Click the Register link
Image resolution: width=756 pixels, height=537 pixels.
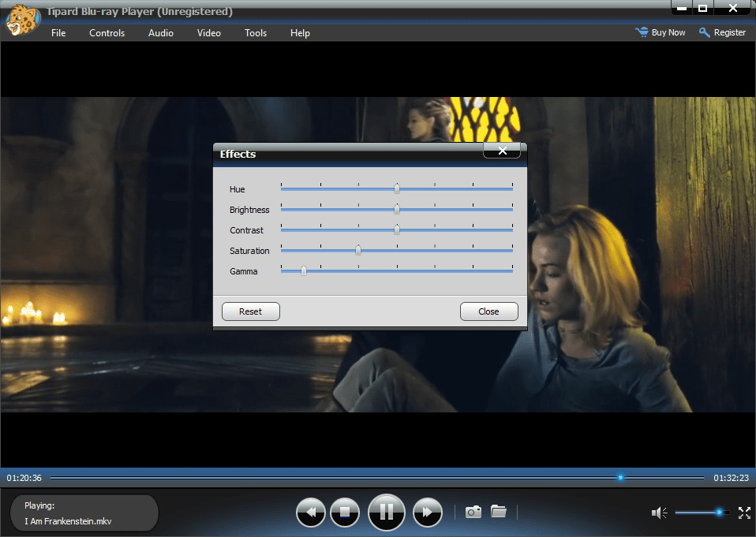[x=729, y=32]
